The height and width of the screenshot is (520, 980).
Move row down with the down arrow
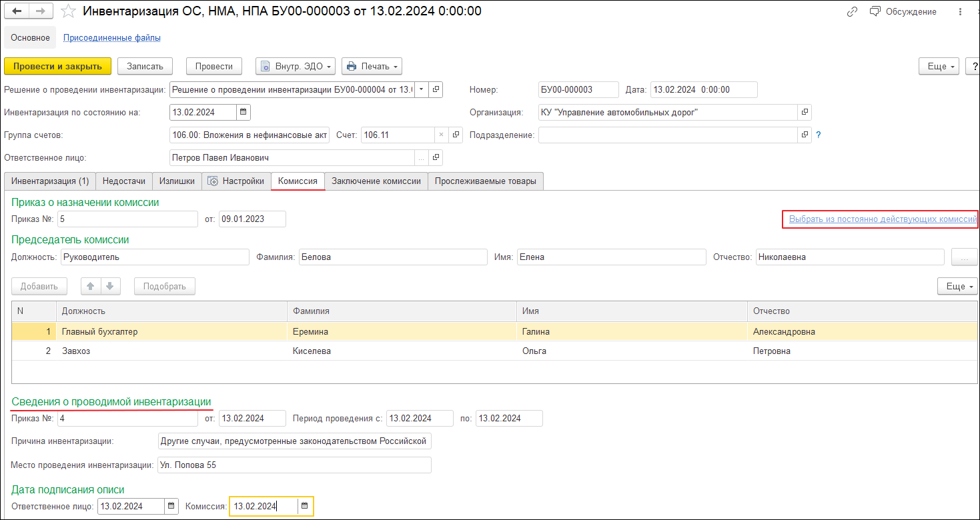tap(110, 286)
